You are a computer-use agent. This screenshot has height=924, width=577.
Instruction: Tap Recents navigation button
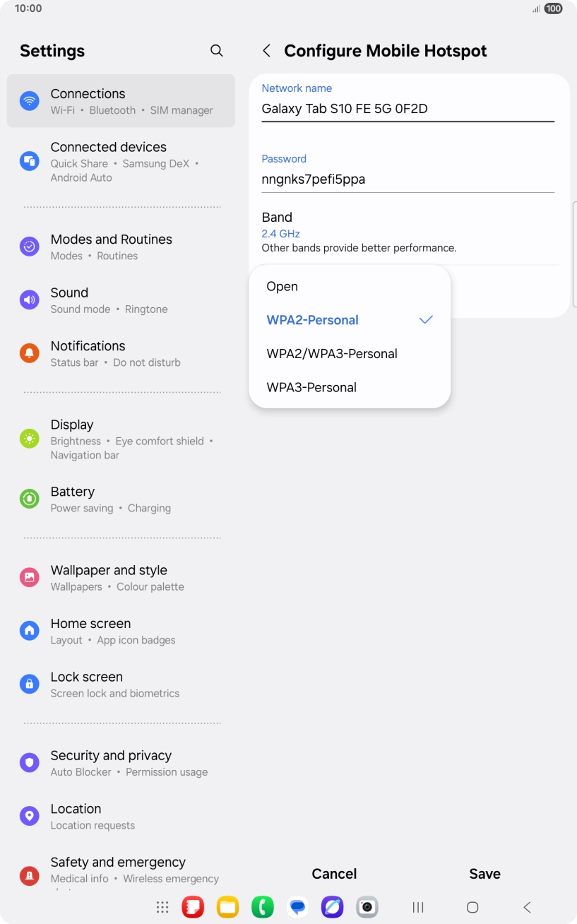click(x=417, y=906)
